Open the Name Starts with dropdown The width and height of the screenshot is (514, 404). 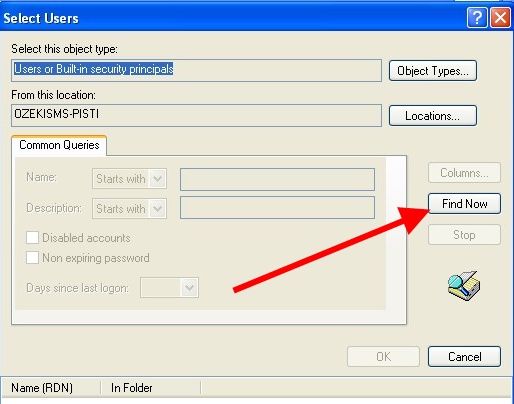(x=129, y=179)
